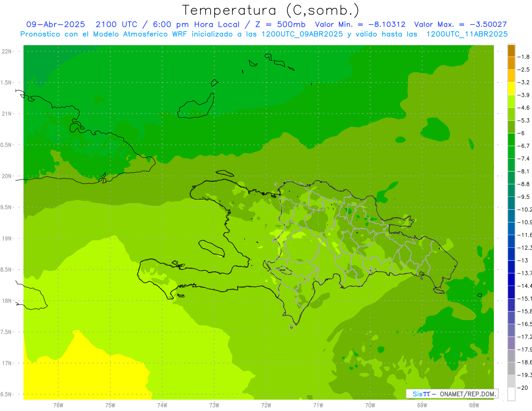Click the '-7.4' colorbar value
Image resolution: width=532 pixels, height=411 pixels.
(524, 159)
